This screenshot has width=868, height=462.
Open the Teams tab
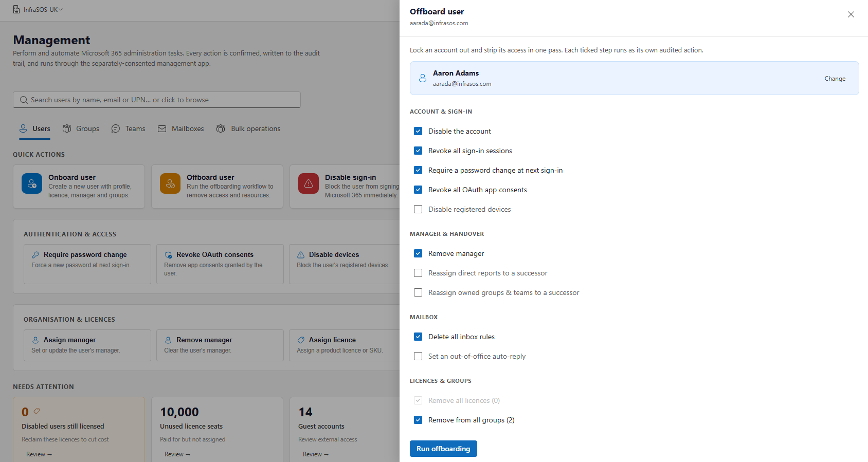coord(129,128)
